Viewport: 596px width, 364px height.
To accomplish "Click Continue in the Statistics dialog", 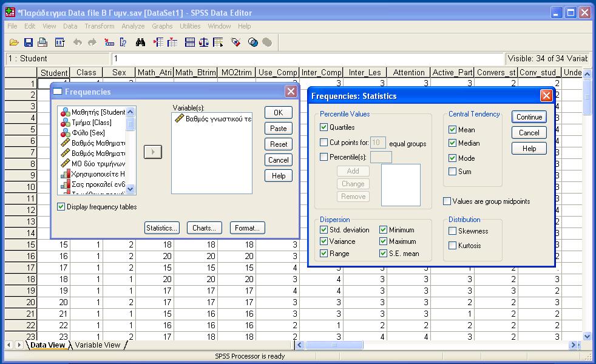I will [529, 117].
